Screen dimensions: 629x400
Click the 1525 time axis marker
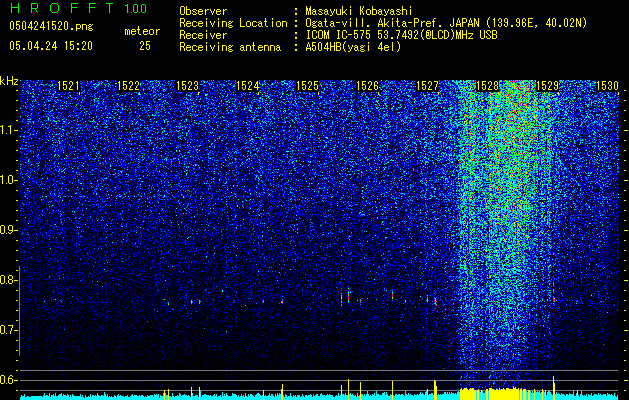tap(307, 86)
